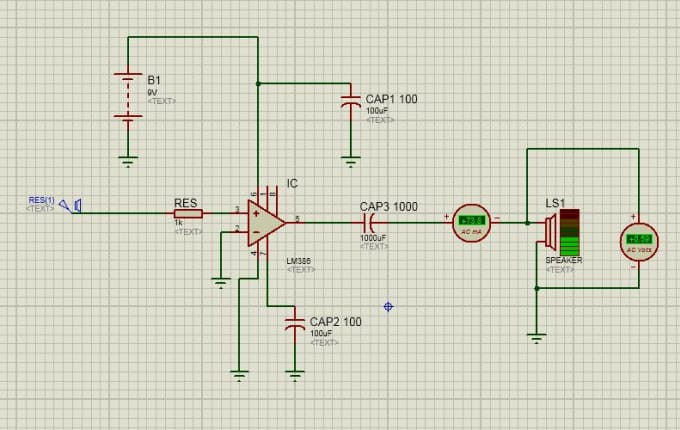Click the '100uF' value under CAP2
Viewport: 680px width, 430px height.
[321, 333]
